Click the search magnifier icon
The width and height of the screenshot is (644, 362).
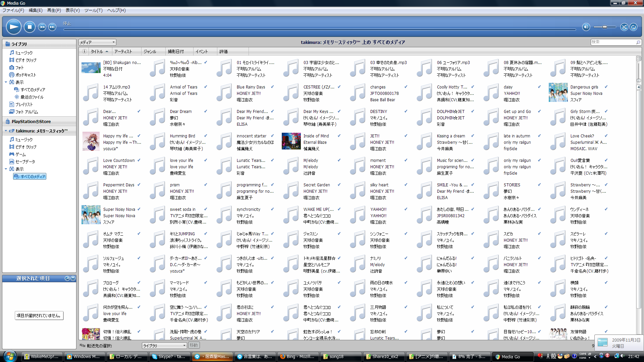click(x=638, y=42)
